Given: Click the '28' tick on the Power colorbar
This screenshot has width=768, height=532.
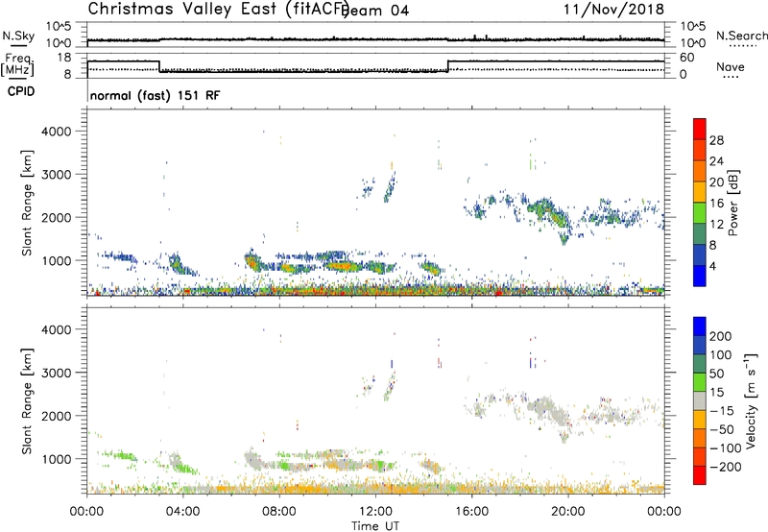Looking at the screenshot, I should click(716, 140).
